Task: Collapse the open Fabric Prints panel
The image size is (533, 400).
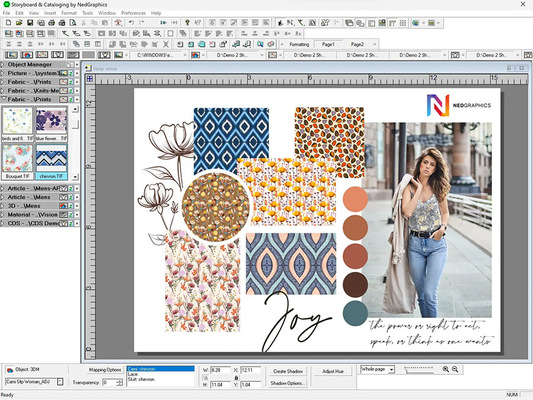Action: pyautogui.click(x=3, y=99)
